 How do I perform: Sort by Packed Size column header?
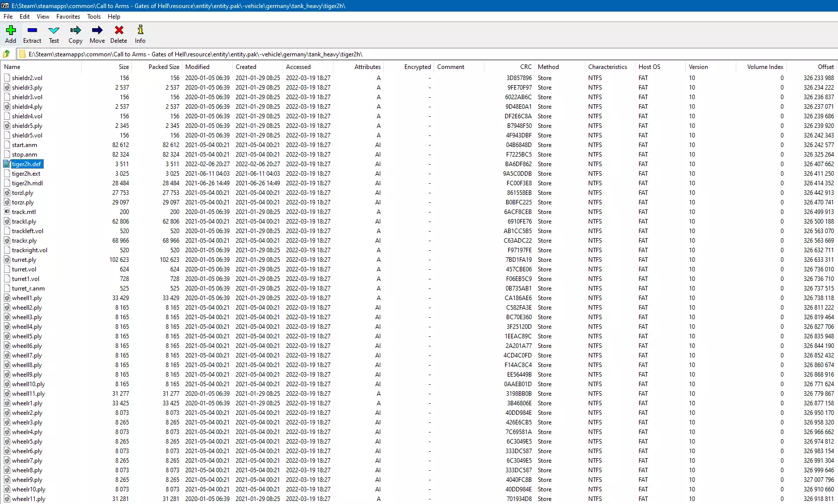pyautogui.click(x=157, y=67)
